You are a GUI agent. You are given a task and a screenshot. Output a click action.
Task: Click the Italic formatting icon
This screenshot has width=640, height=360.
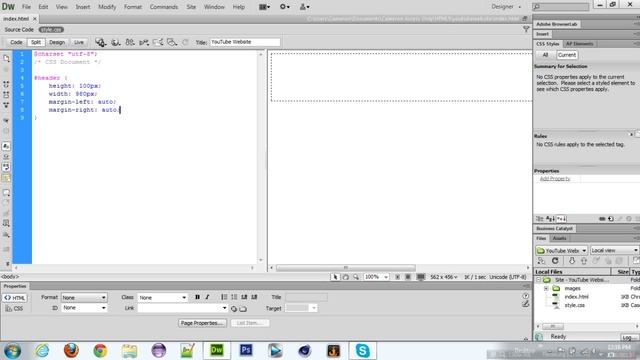point(207,297)
